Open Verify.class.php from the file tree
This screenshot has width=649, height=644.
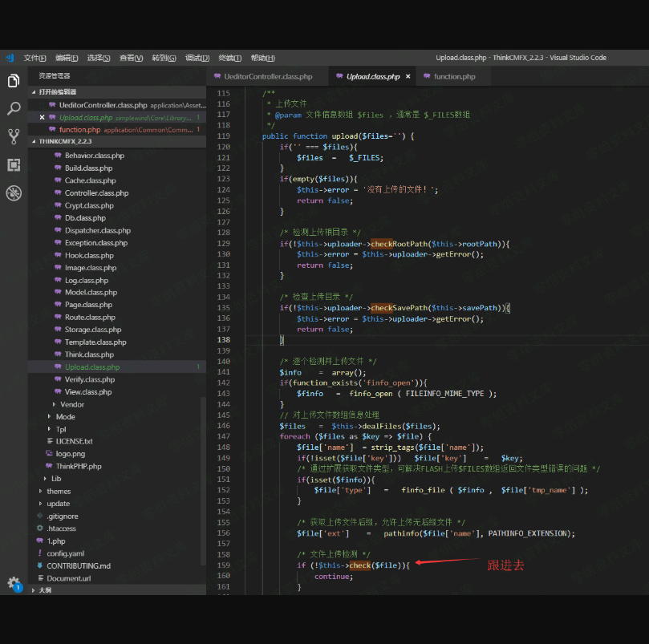coord(89,379)
